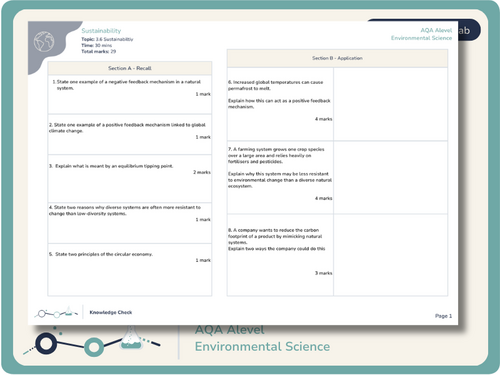Click 'Topic: 3.6 Sustainability' line

click(x=107, y=39)
